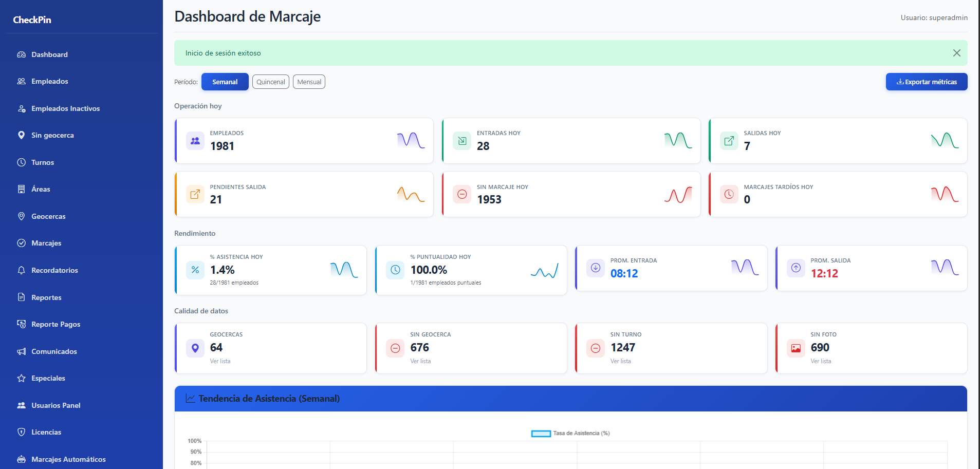
Task: Click the Marcajes checkmark icon
Action: (x=21, y=243)
